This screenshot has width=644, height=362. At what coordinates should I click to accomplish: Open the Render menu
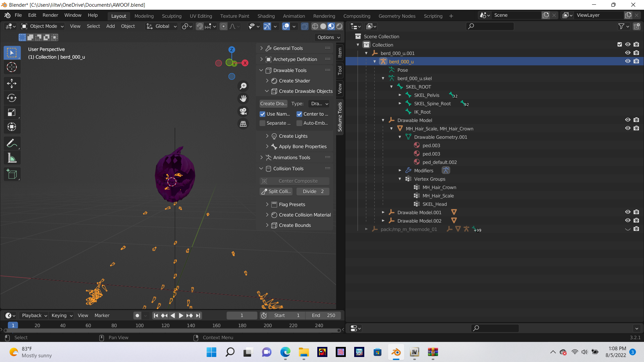click(x=50, y=15)
